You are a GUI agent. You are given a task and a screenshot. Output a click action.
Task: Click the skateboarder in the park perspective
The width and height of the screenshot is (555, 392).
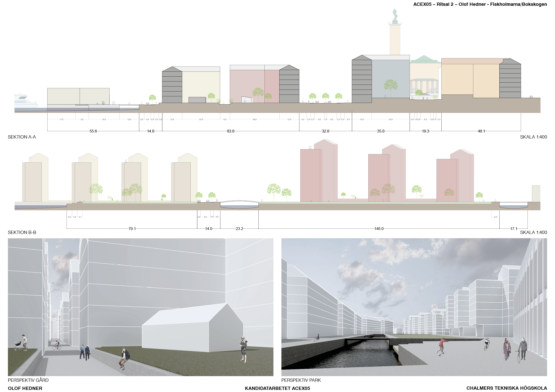442,347
